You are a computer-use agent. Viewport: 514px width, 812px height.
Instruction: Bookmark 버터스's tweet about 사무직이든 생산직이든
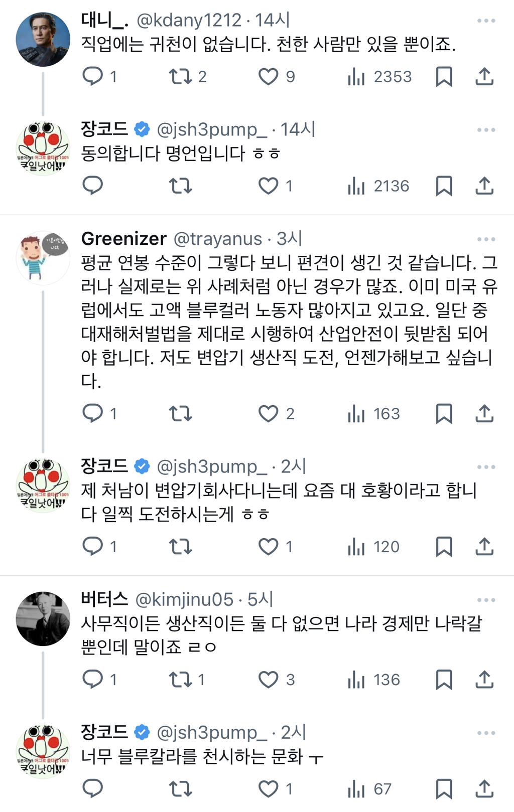tap(445, 681)
